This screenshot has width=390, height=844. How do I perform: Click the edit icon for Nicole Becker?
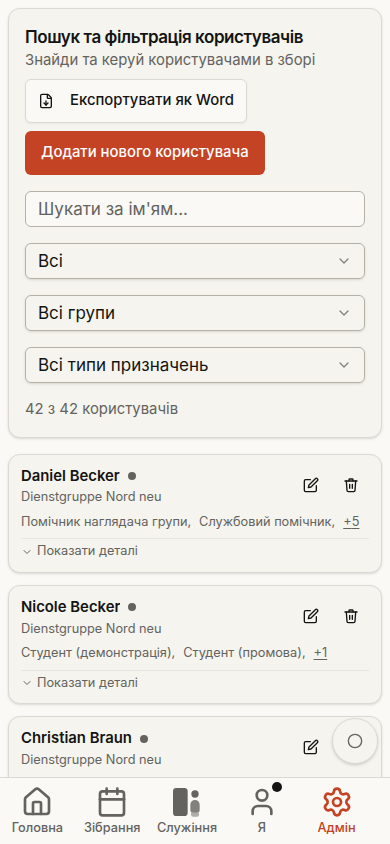(310, 616)
